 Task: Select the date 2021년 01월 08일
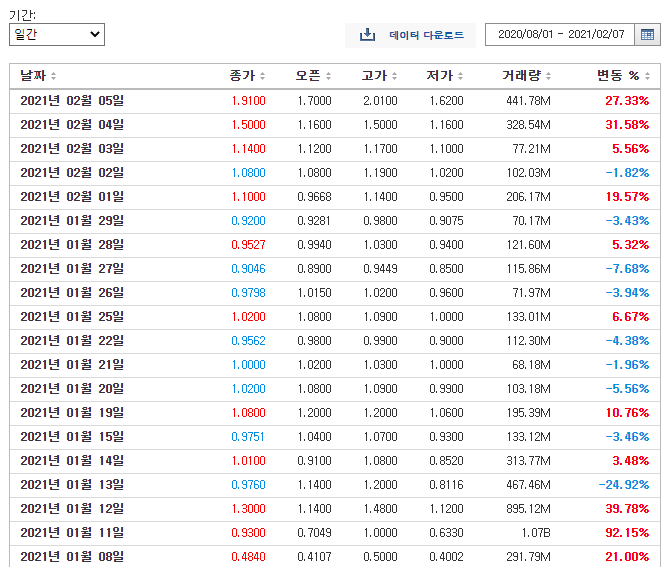point(72,557)
